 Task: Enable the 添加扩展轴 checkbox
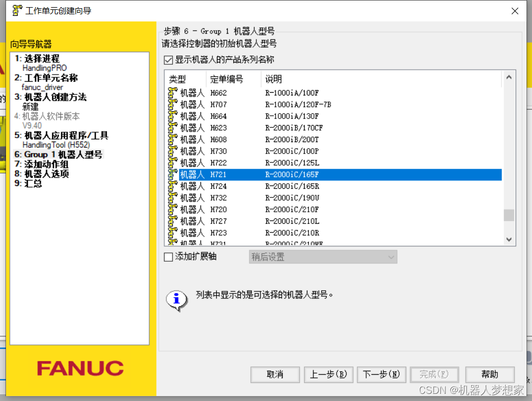click(169, 257)
